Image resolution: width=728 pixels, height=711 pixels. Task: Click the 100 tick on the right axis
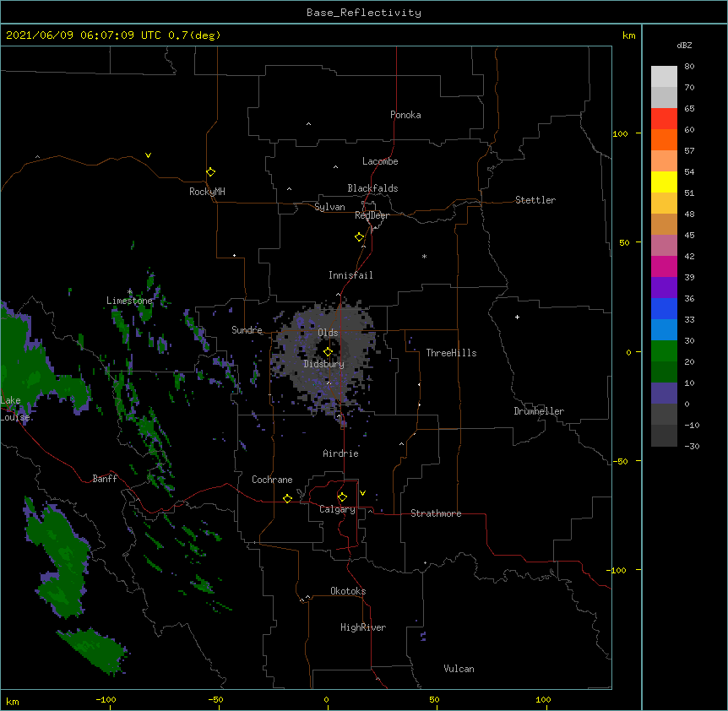(620, 133)
